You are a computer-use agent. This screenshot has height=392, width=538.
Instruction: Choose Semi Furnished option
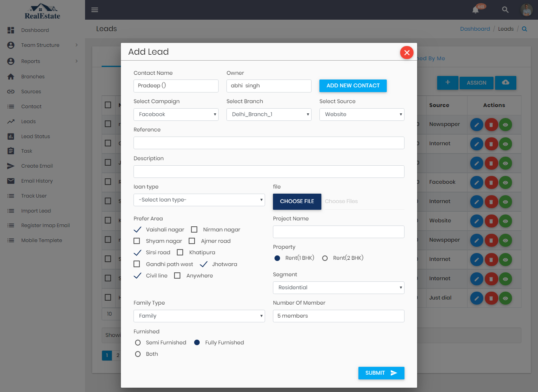[x=137, y=342]
